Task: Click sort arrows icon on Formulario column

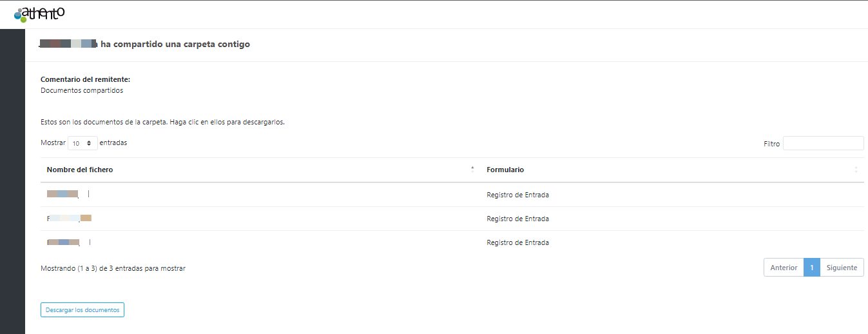Action: click(856, 170)
